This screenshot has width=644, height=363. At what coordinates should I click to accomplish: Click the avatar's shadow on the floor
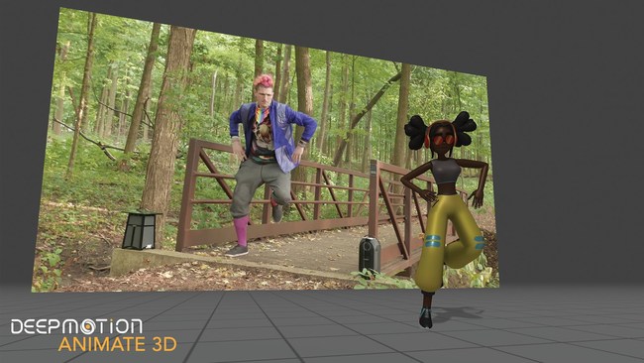pos(456,313)
